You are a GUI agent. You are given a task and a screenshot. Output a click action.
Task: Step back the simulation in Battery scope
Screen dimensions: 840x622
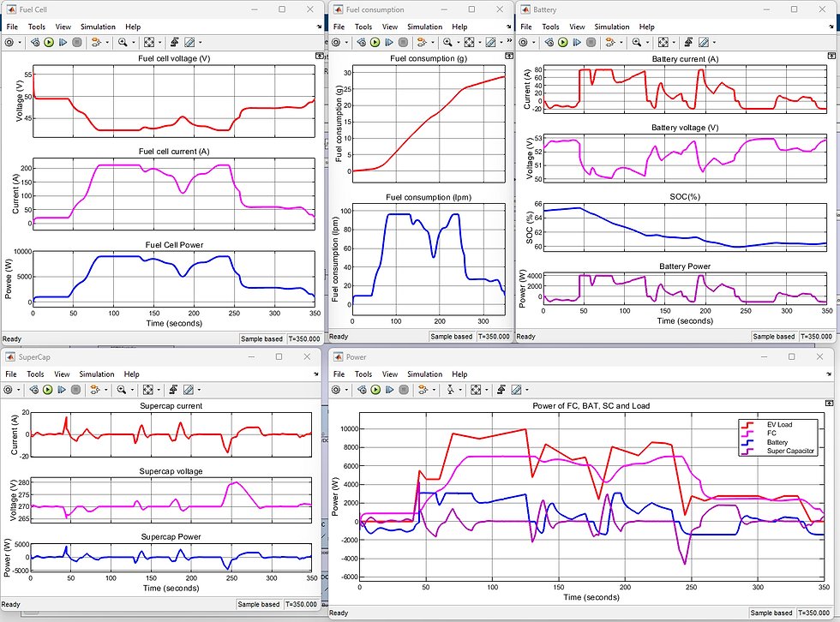pyautogui.click(x=548, y=43)
